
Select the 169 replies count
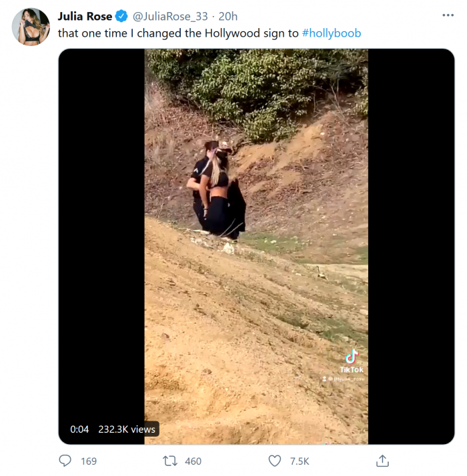point(88,461)
